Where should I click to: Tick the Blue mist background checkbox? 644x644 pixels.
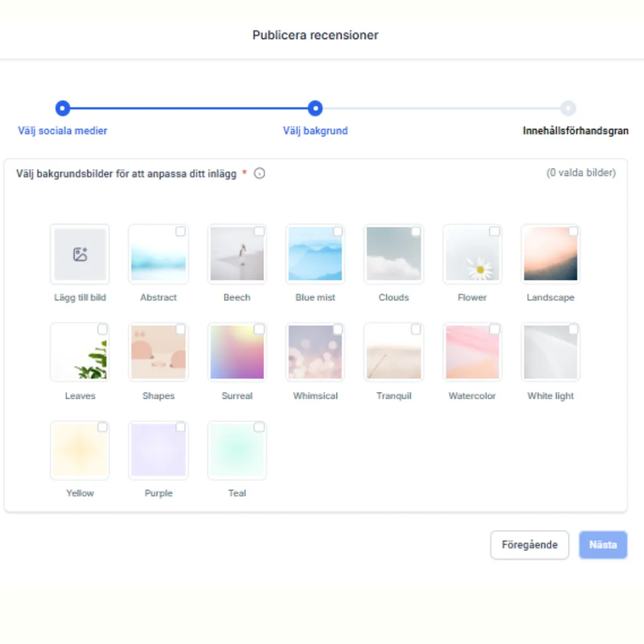(x=338, y=231)
